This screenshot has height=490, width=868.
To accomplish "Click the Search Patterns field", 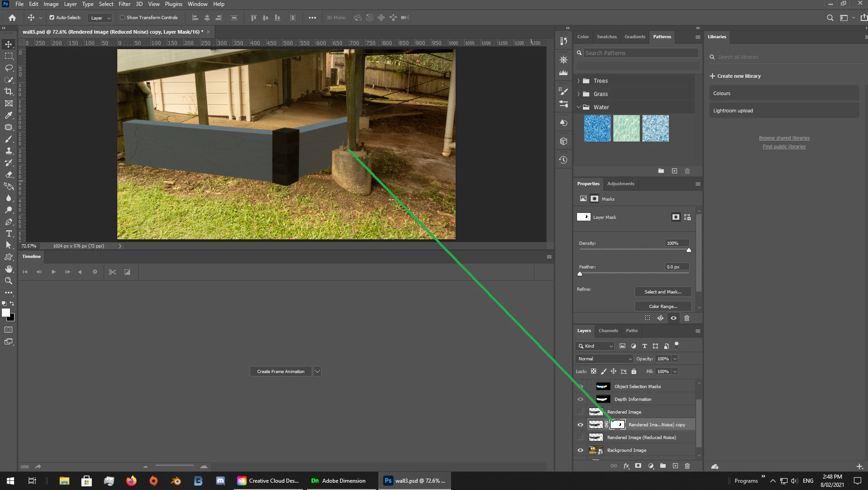I will tap(641, 53).
